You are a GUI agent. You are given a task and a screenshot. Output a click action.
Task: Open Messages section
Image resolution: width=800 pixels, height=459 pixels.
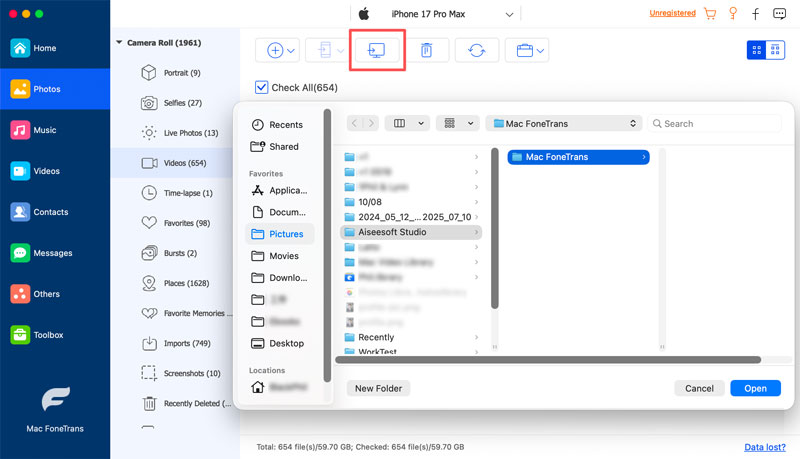[55, 253]
